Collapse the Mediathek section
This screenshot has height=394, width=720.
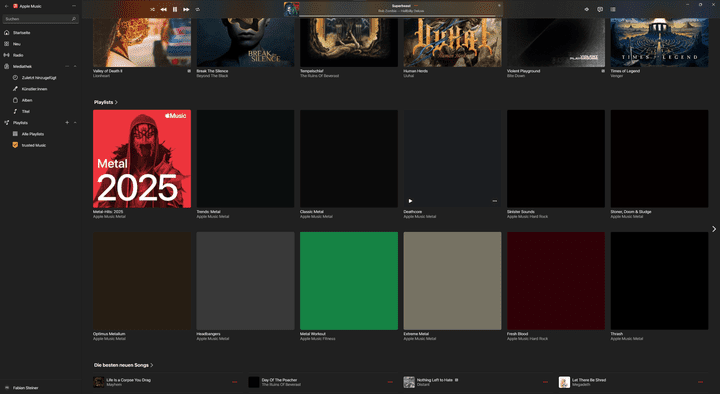[75, 67]
